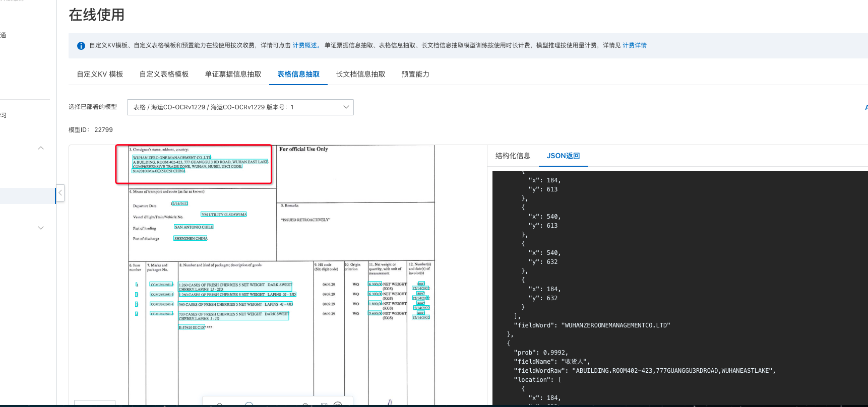Select detected field COMPREHENSIVE TRADE ZONE line

pyautogui.click(x=187, y=166)
